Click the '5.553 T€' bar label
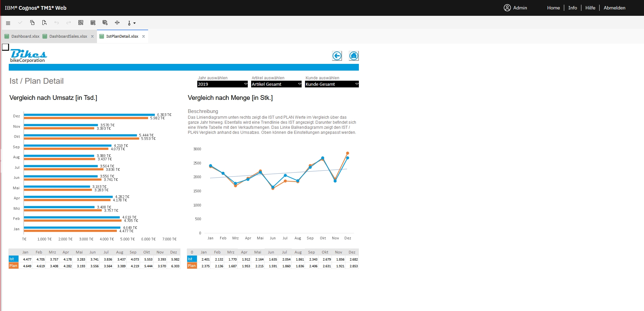 pos(148,139)
